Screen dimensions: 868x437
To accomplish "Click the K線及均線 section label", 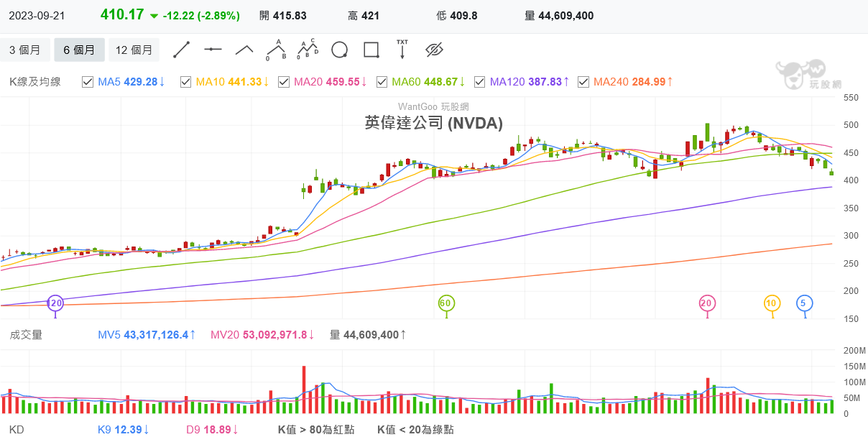I will pos(35,82).
